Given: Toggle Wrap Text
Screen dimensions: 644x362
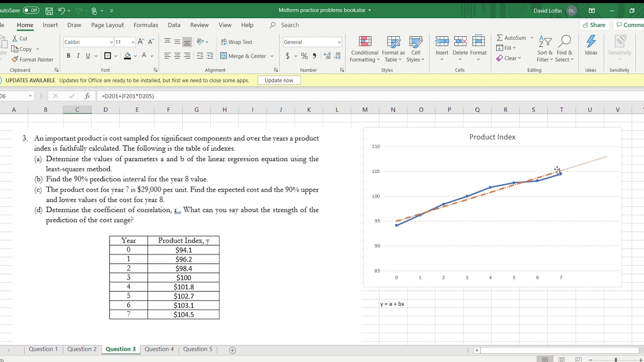Looking at the screenshot, I should [x=236, y=42].
